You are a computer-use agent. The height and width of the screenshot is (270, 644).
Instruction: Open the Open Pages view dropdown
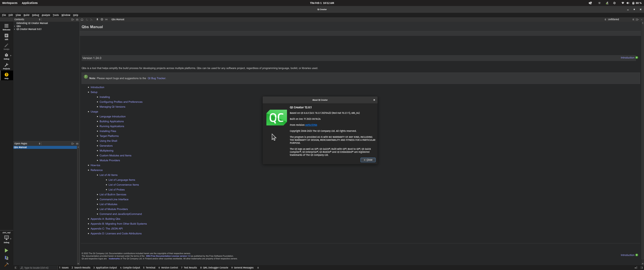point(27,143)
